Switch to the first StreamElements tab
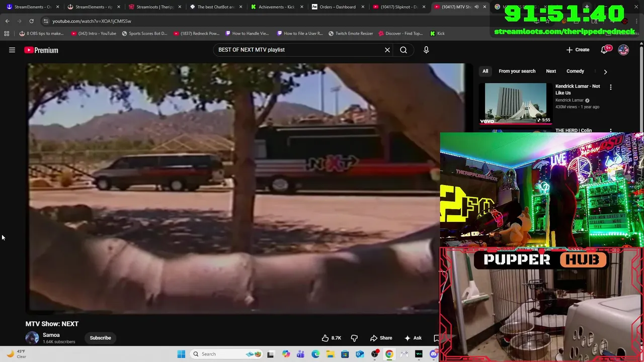The image size is (644, 362). 33,7
